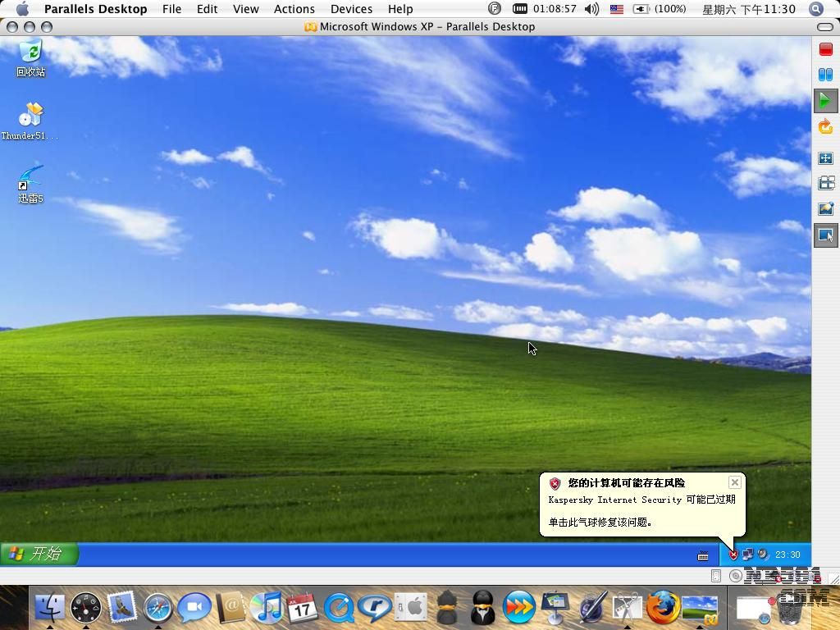Toggle the toolbar pill button in title bar
Screen dimensions: 840x630
click(824, 27)
